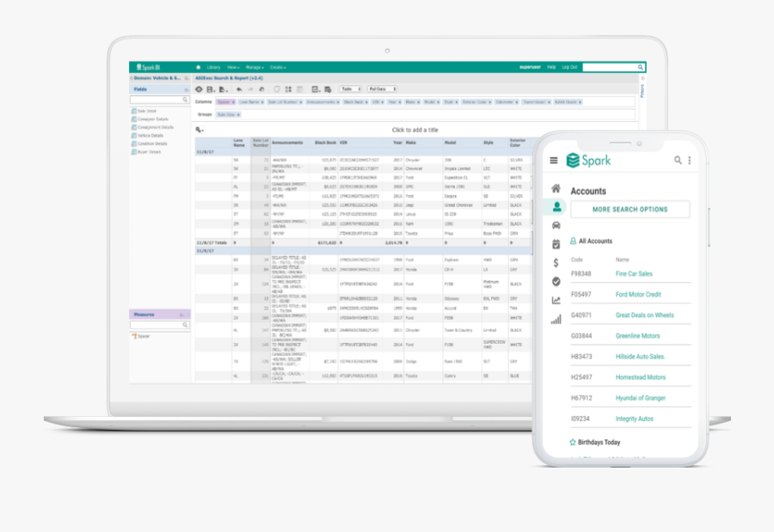Open the line chart icon in phone sidebar
The image size is (774, 532).
[556, 300]
